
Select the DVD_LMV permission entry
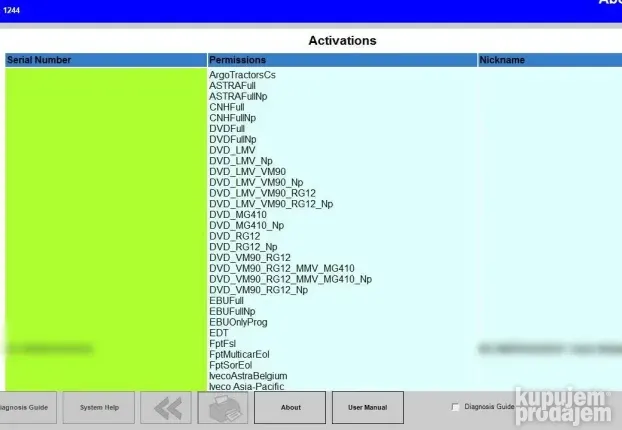click(232, 150)
